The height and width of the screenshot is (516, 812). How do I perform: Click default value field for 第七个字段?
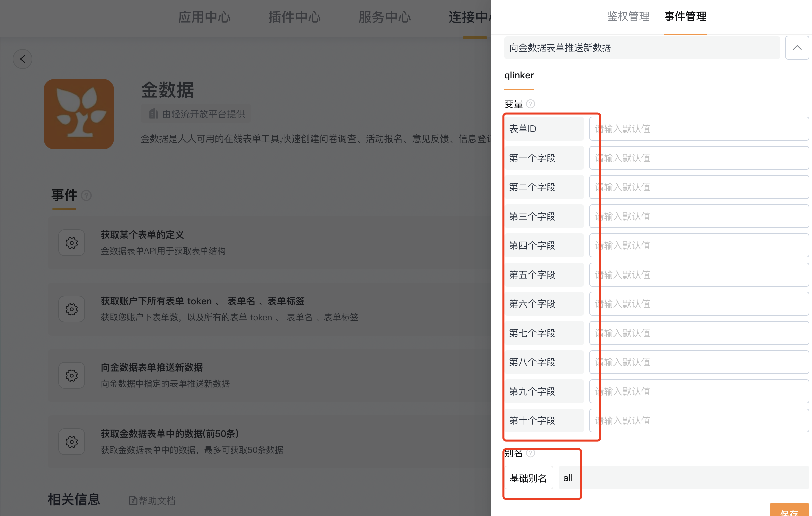coord(699,333)
